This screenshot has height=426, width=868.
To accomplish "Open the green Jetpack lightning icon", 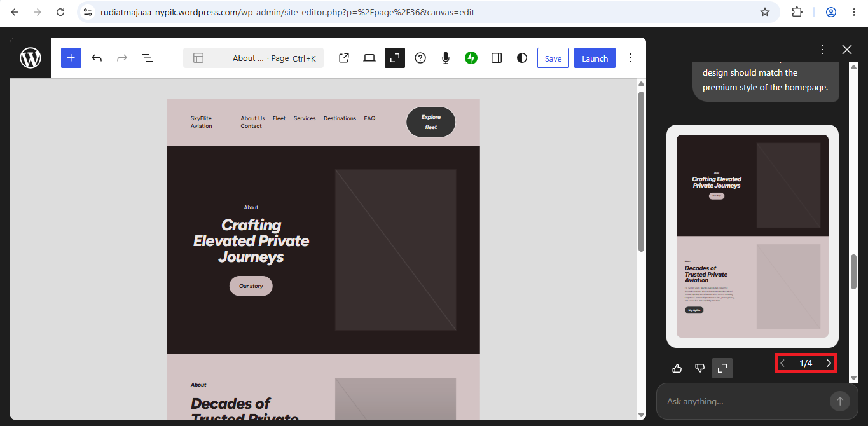I will point(471,58).
